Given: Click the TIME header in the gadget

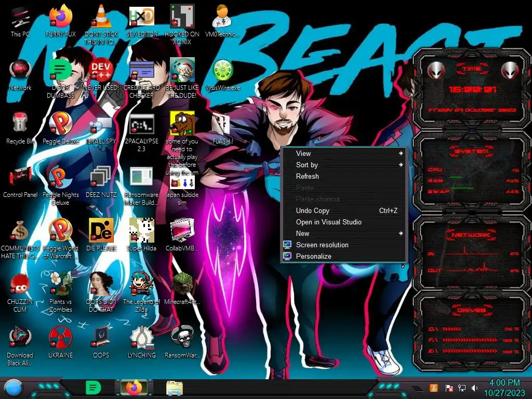Looking at the screenshot, I should (472, 69).
